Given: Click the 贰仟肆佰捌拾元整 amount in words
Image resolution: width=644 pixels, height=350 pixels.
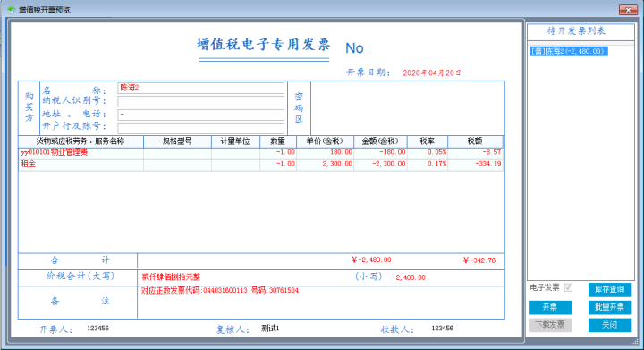Looking at the screenshot, I should click(x=171, y=277).
